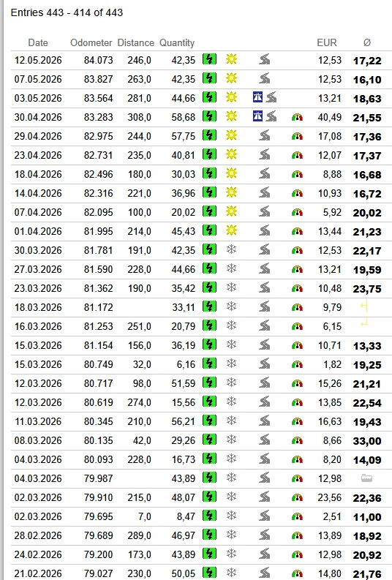Click the yellow arrow icon in the 16.03.2026 row

click(364, 325)
